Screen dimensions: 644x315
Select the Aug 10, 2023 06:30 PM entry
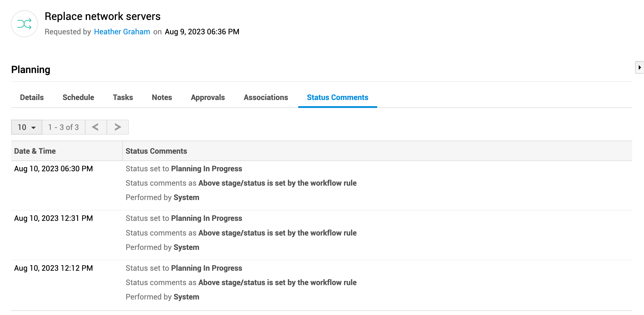click(x=53, y=169)
